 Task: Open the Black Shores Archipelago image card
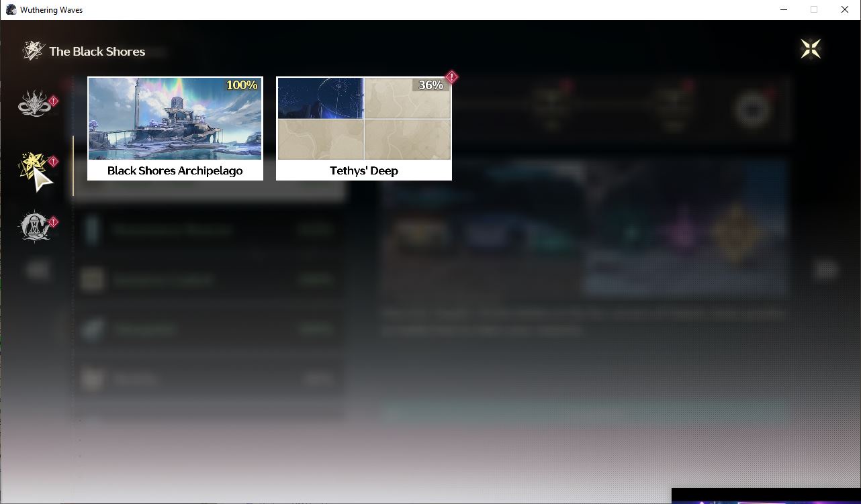(175, 119)
